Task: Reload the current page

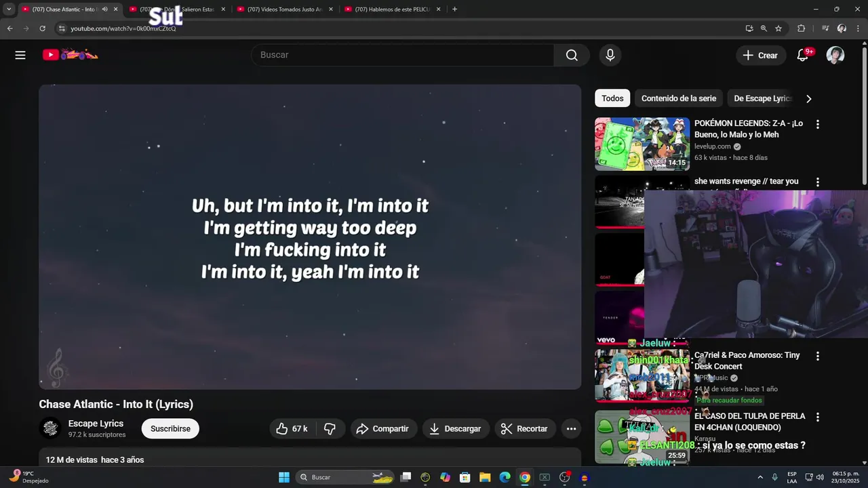Action: (42, 28)
